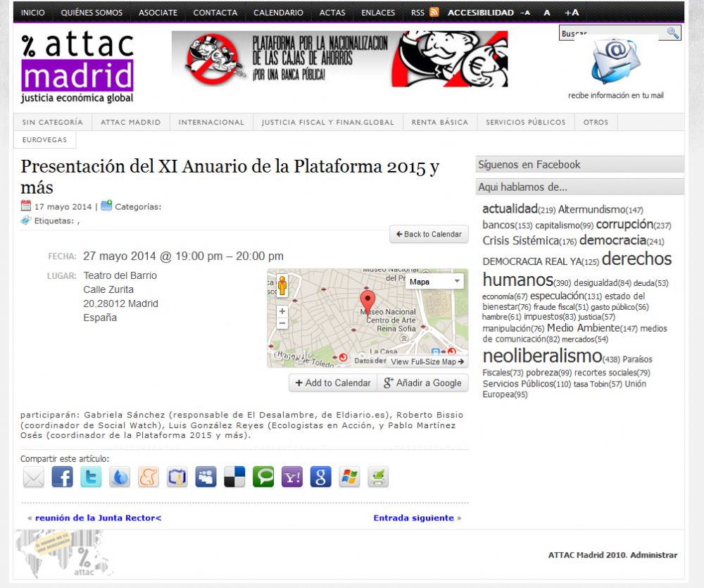Screen dimensions: 704x588
Task: Select the EUROVEGAS category tab
Action: tap(44, 139)
